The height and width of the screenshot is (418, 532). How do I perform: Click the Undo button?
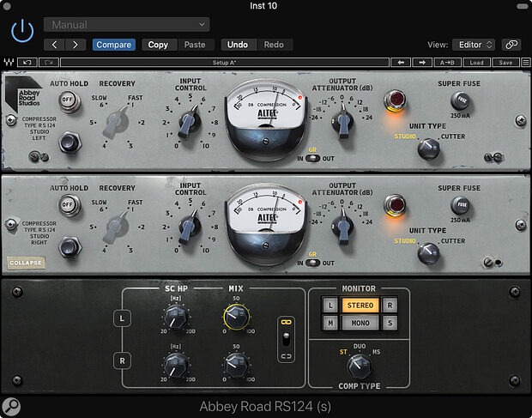click(238, 45)
